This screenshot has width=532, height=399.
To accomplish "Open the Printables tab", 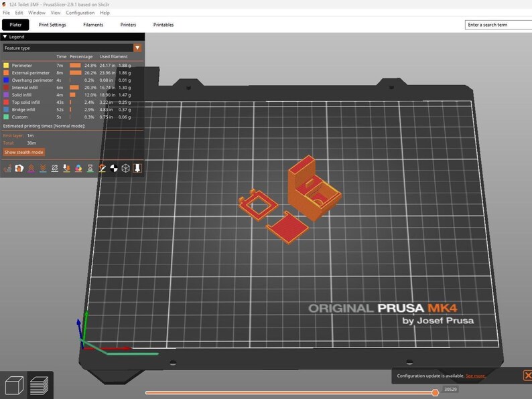I will [163, 25].
